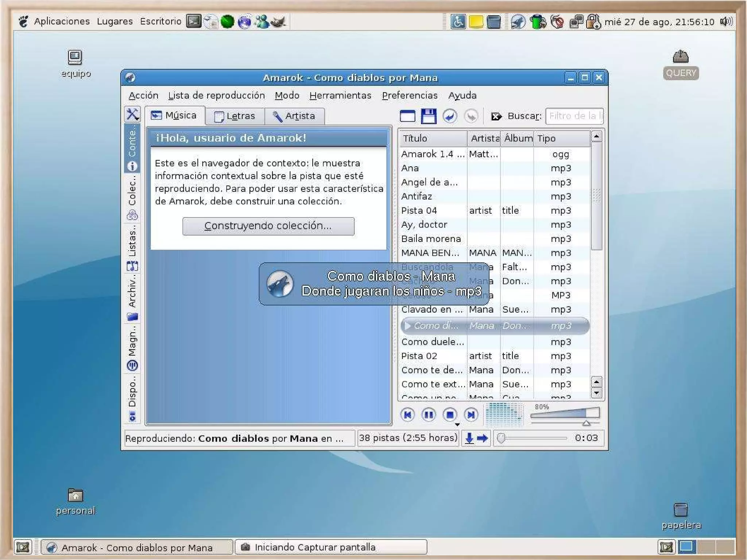Select the Baila morena track
The height and width of the screenshot is (560, 747).
click(x=495, y=239)
